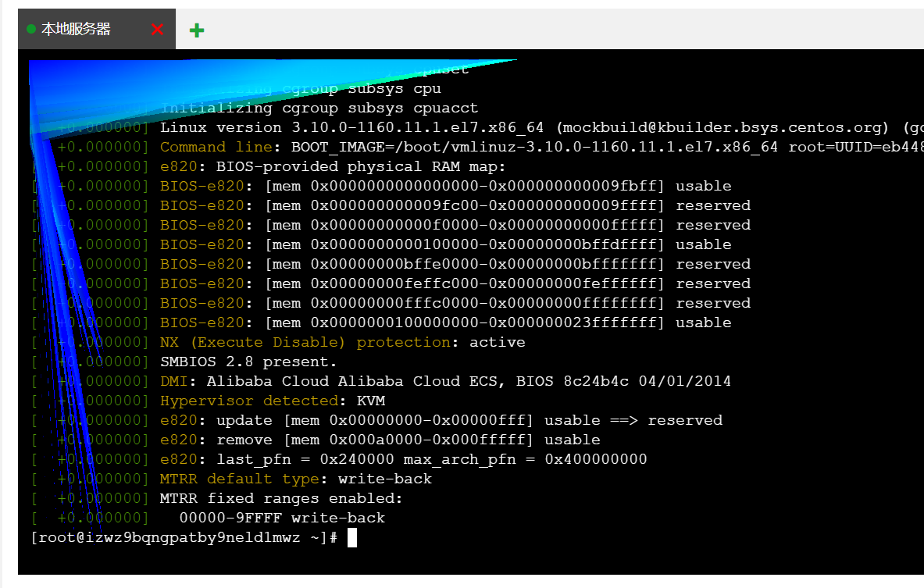The width and height of the screenshot is (924, 588).
Task: Click the green plus new tab icon
Action: (197, 30)
